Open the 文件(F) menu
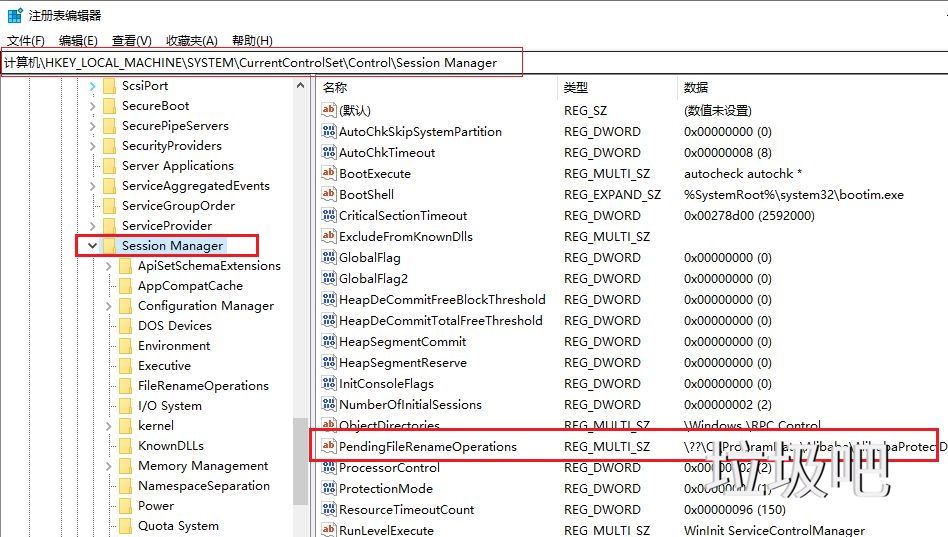This screenshot has width=948, height=537. pos(26,41)
